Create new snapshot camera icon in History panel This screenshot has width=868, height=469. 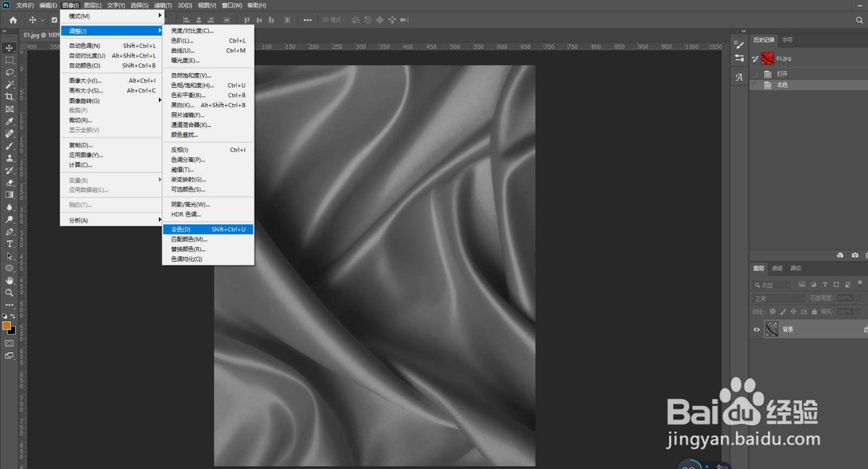coord(855,255)
